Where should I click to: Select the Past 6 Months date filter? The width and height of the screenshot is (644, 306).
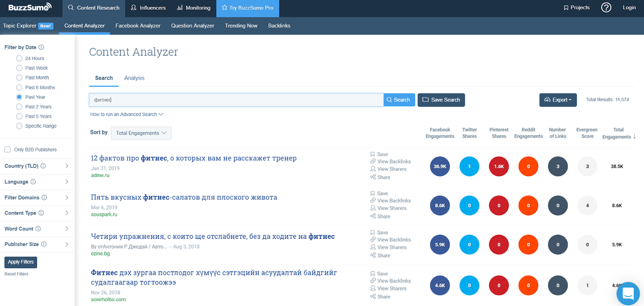click(x=19, y=87)
